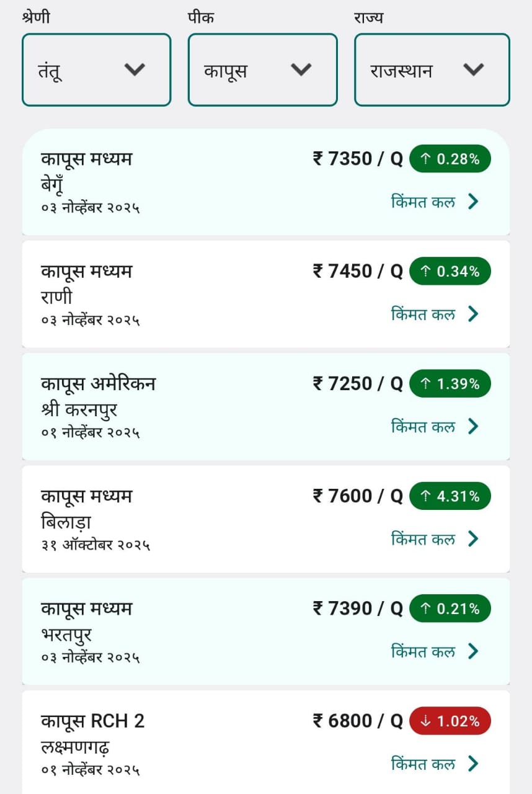Tap the chevron arrow in बेगूँ price row

tap(473, 202)
